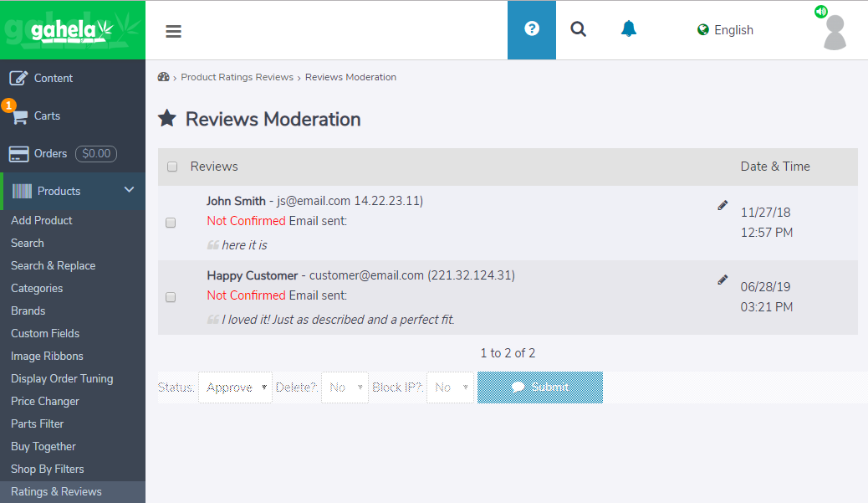Viewport: 868px width, 503px height.
Task: Open the search magnifier icon
Action: coord(578,28)
